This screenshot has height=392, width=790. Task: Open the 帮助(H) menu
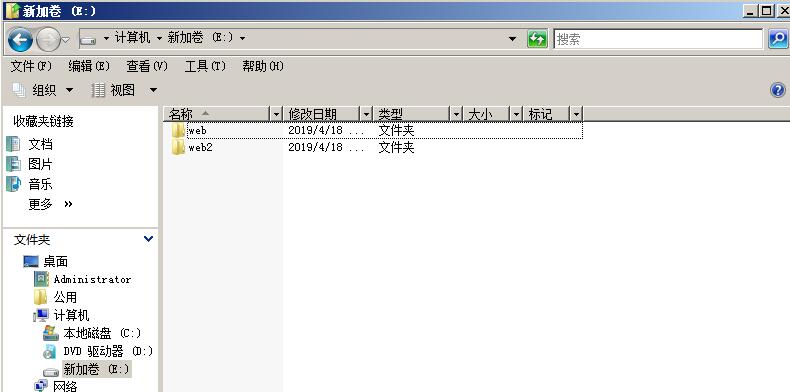coord(263,66)
